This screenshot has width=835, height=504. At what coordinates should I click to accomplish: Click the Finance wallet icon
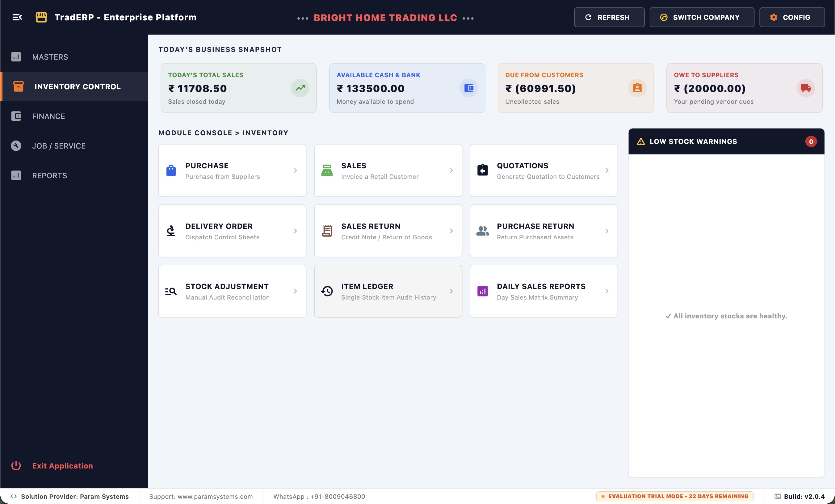click(16, 116)
